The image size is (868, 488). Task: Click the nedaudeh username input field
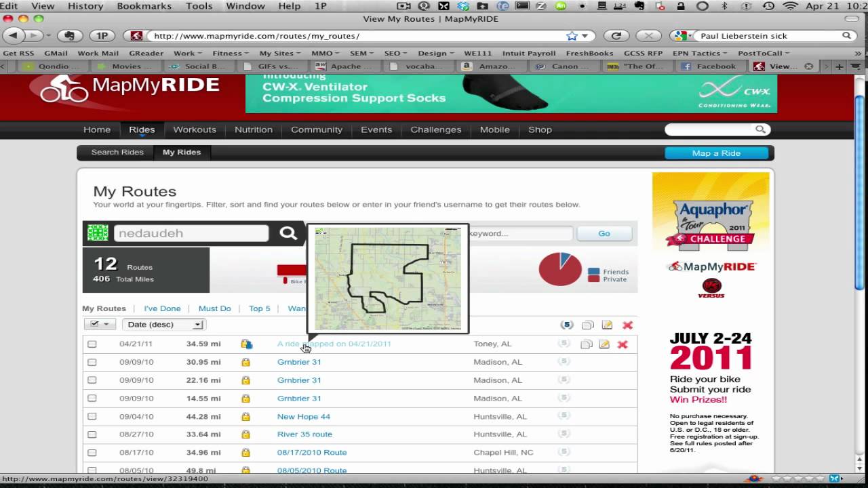tap(191, 233)
